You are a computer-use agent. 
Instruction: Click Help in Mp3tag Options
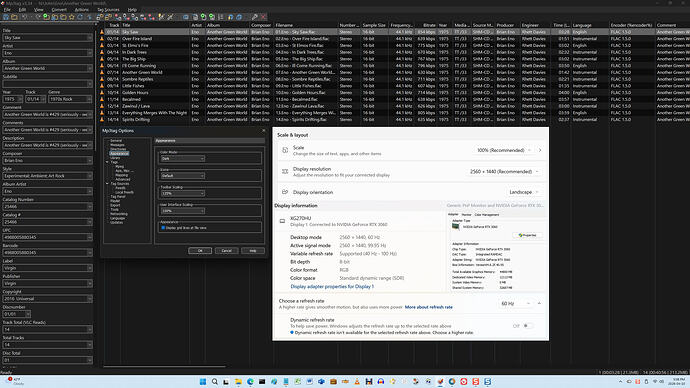point(253,251)
